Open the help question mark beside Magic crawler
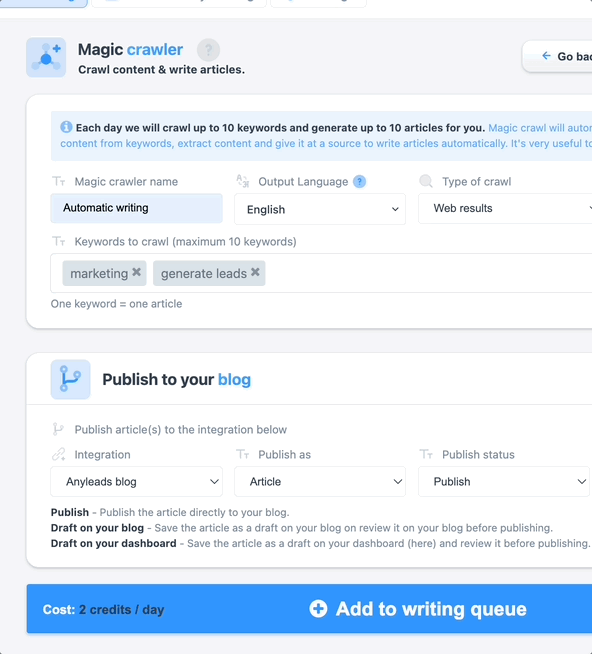The width and height of the screenshot is (592, 654). pyautogui.click(x=208, y=50)
